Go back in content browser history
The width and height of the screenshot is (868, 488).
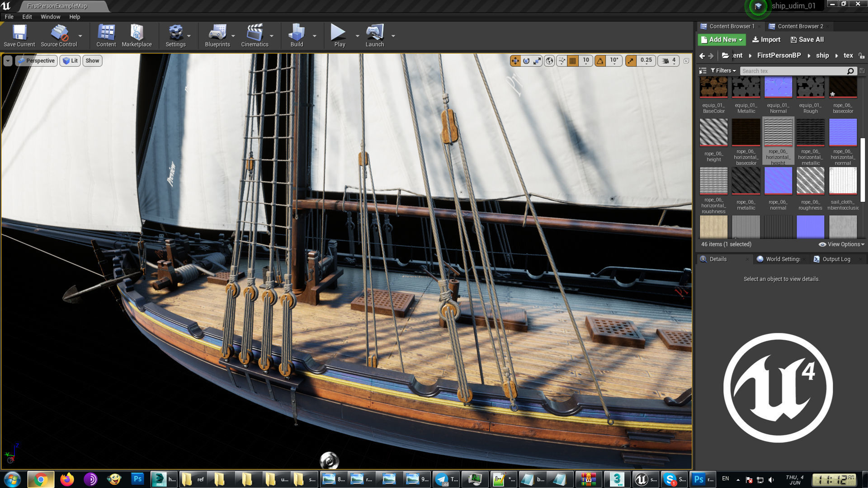[702, 56]
